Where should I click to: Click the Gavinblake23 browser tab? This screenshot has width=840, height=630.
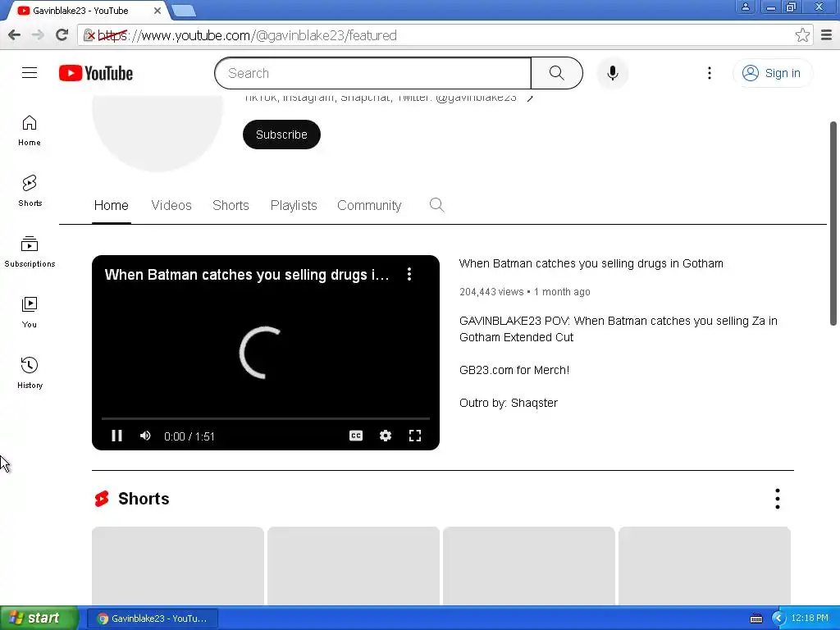85,11
